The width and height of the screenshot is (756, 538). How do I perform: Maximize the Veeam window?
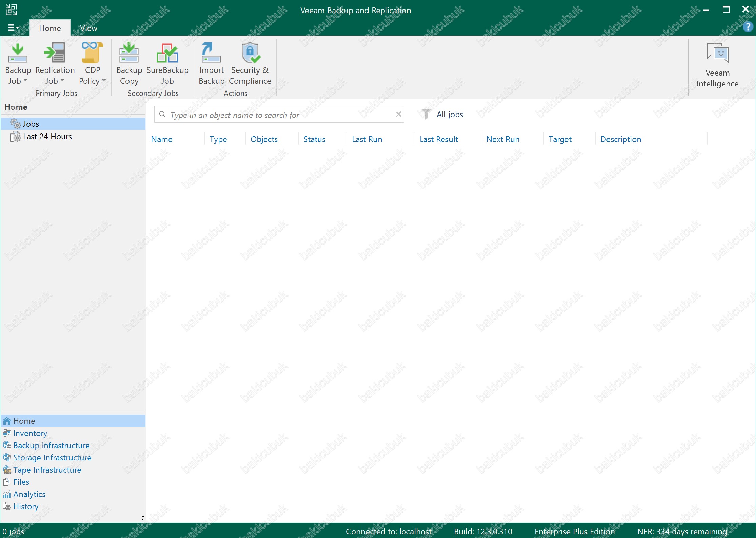tap(726, 9)
